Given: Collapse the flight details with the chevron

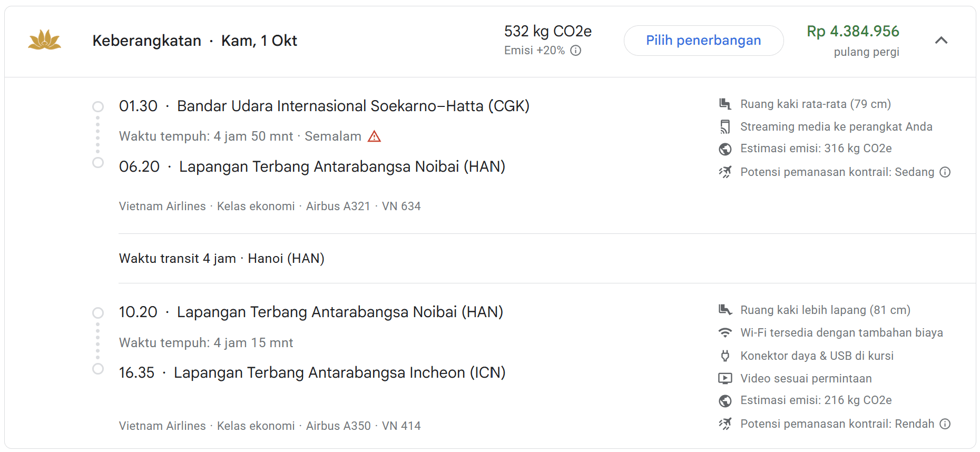Looking at the screenshot, I should [941, 41].
